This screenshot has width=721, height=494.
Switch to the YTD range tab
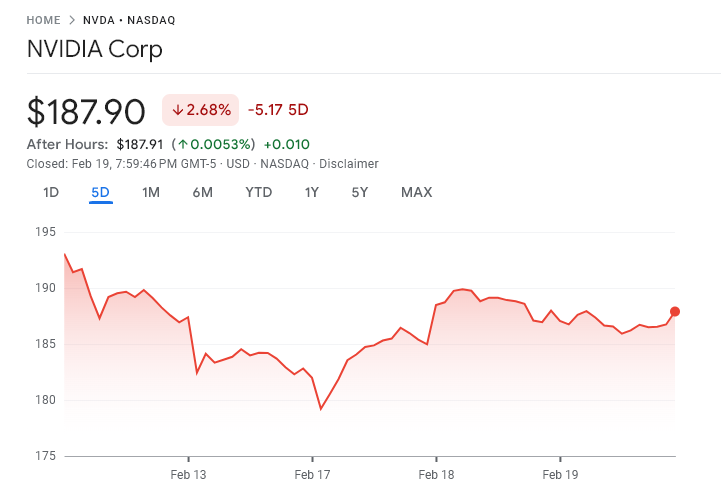pyautogui.click(x=258, y=192)
